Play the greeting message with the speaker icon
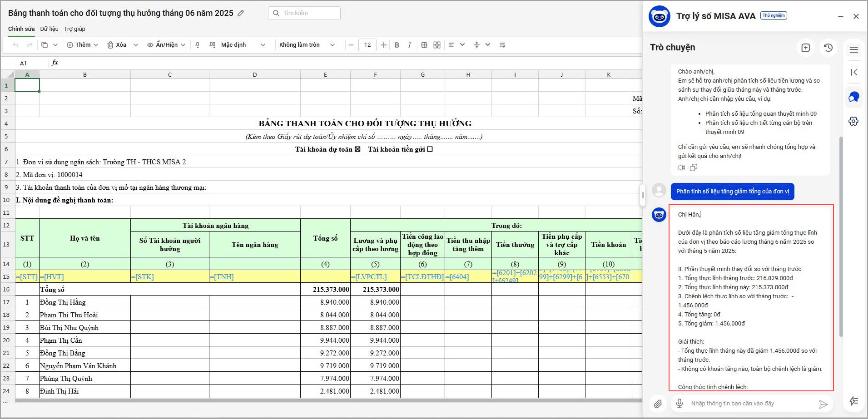Screen dimensions: 868x419 681,168
